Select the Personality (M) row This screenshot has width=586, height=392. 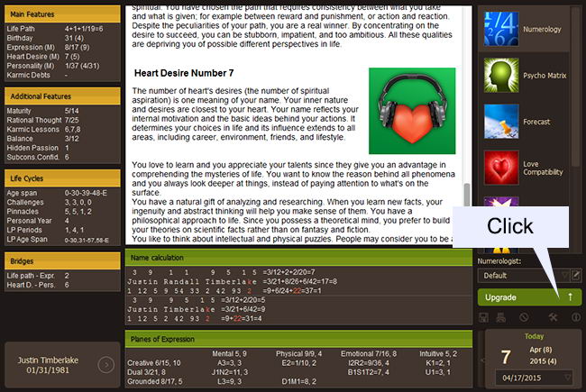pos(62,66)
